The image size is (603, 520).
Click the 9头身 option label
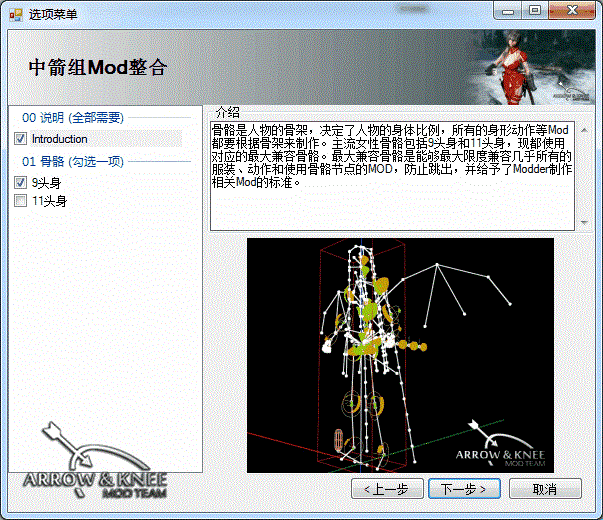coord(46,183)
